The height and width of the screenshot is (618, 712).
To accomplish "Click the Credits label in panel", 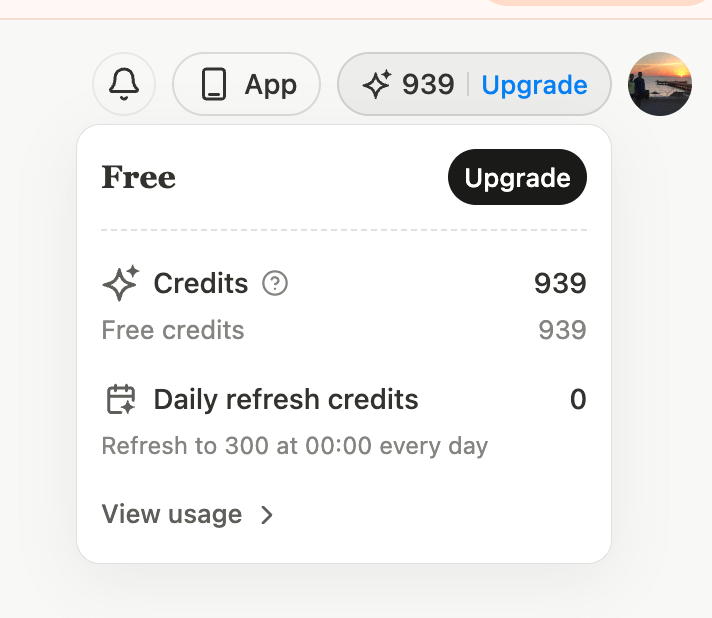I will click(x=201, y=283).
